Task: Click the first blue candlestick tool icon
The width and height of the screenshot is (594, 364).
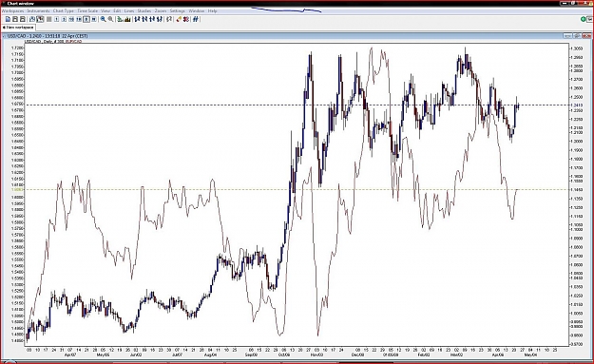Action: click(x=137, y=19)
